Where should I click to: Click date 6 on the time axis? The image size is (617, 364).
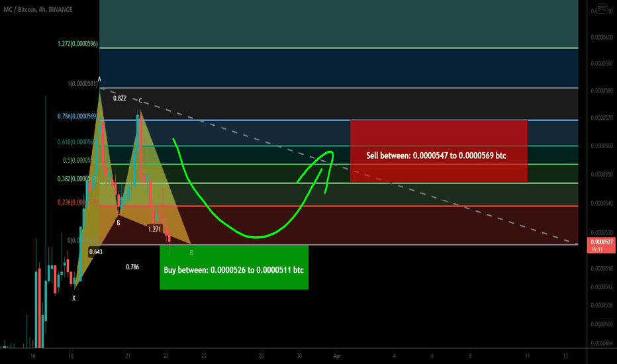432,356
